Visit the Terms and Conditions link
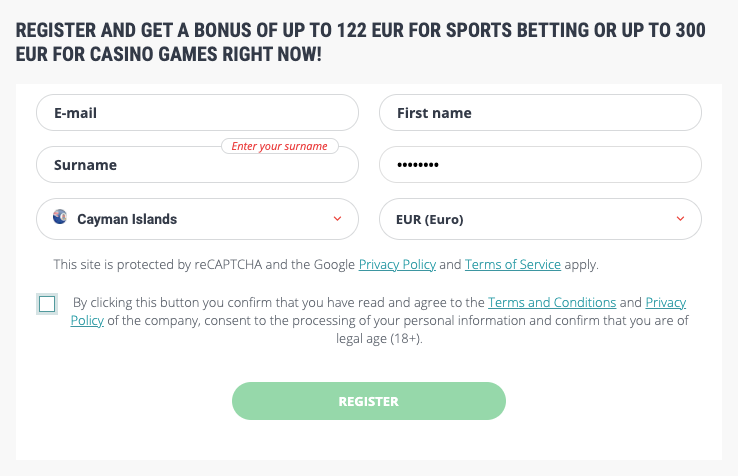The width and height of the screenshot is (738, 476). [x=552, y=302]
